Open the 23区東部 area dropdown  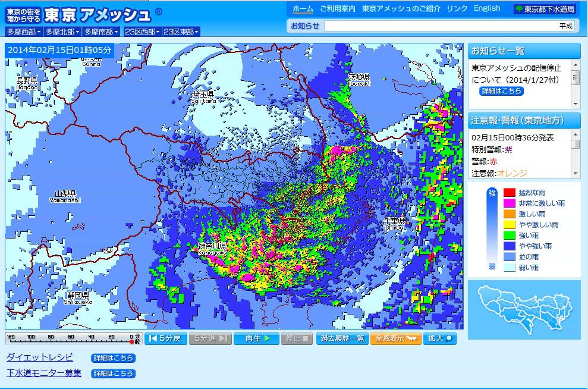pyautogui.click(x=181, y=32)
